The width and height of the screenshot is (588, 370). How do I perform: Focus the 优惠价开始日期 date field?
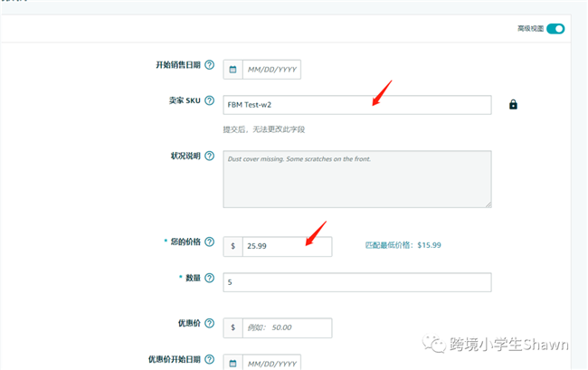click(x=272, y=363)
